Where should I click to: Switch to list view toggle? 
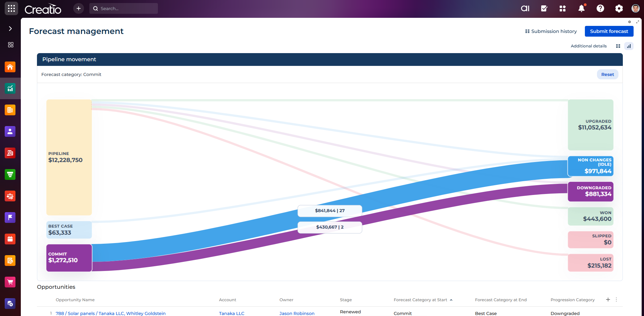618,46
